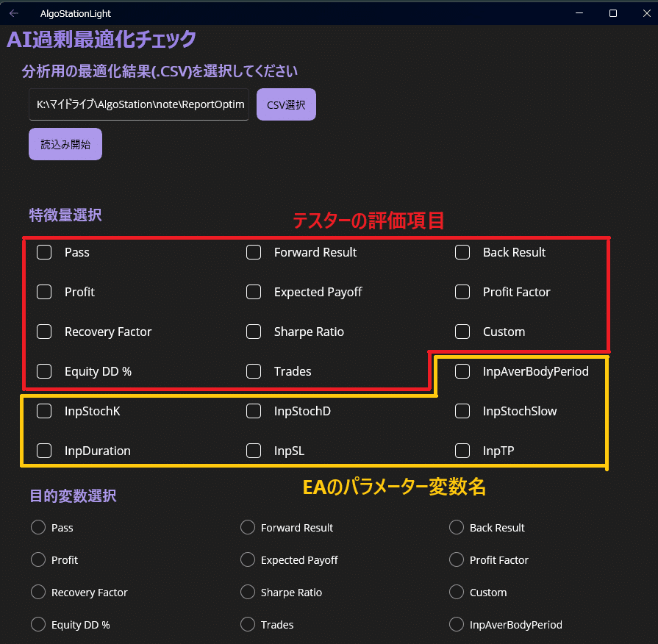The width and height of the screenshot is (658, 644).
Task: Check the Trades feature checkbox
Action: pyautogui.click(x=254, y=371)
